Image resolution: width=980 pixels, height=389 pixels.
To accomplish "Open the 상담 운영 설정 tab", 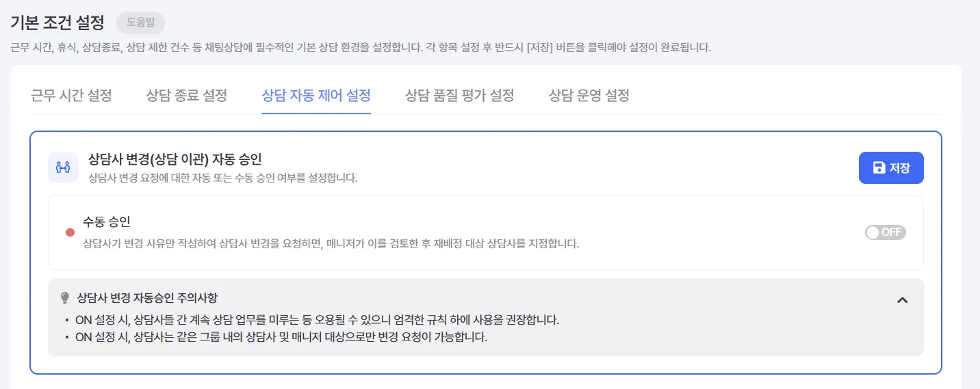I will (589, 95).
